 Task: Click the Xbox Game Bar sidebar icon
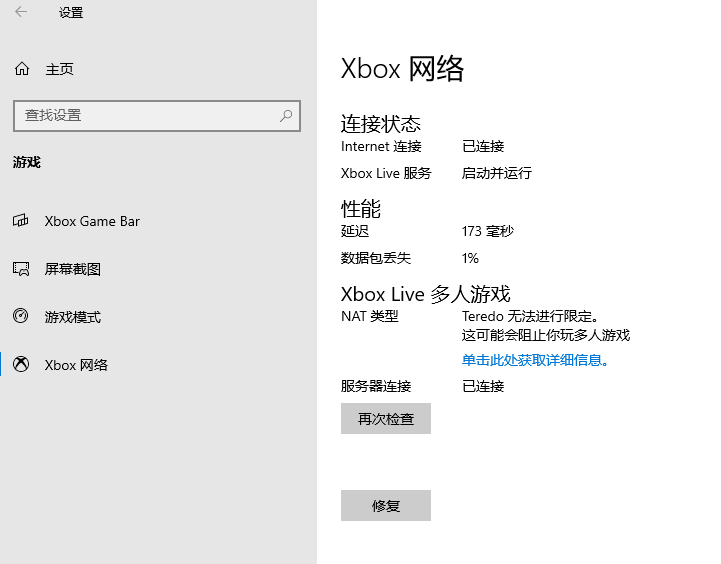21,221
